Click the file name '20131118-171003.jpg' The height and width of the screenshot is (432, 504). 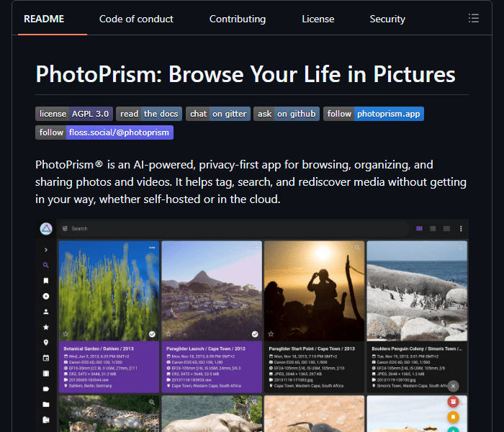click(294, 380)
